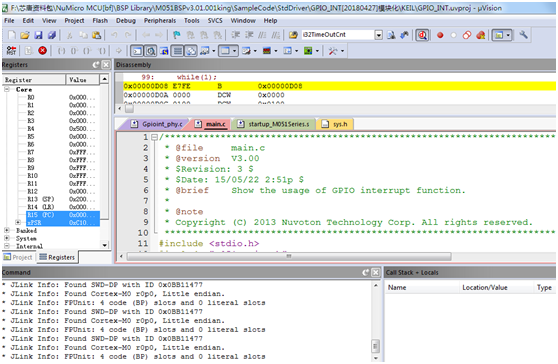This screenshot has height=364, width=558.
Task: Collapse the Core register group
Action: click(x=7, y=89)
